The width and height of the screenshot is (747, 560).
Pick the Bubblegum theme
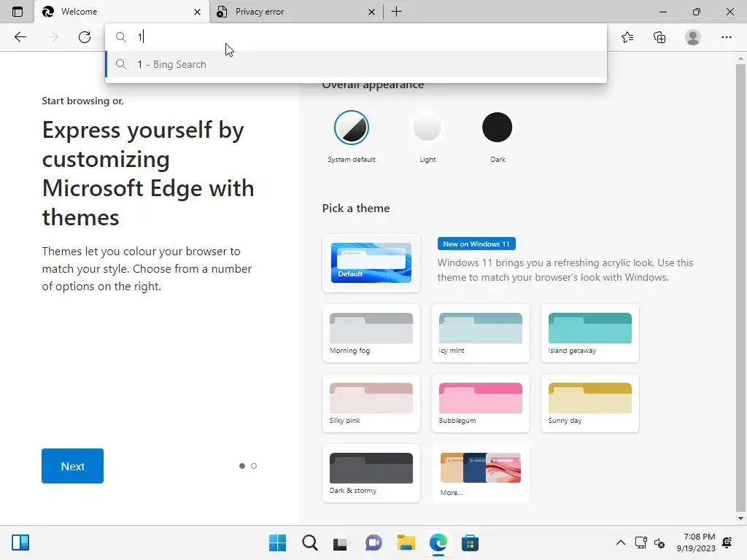coord(480,403)
